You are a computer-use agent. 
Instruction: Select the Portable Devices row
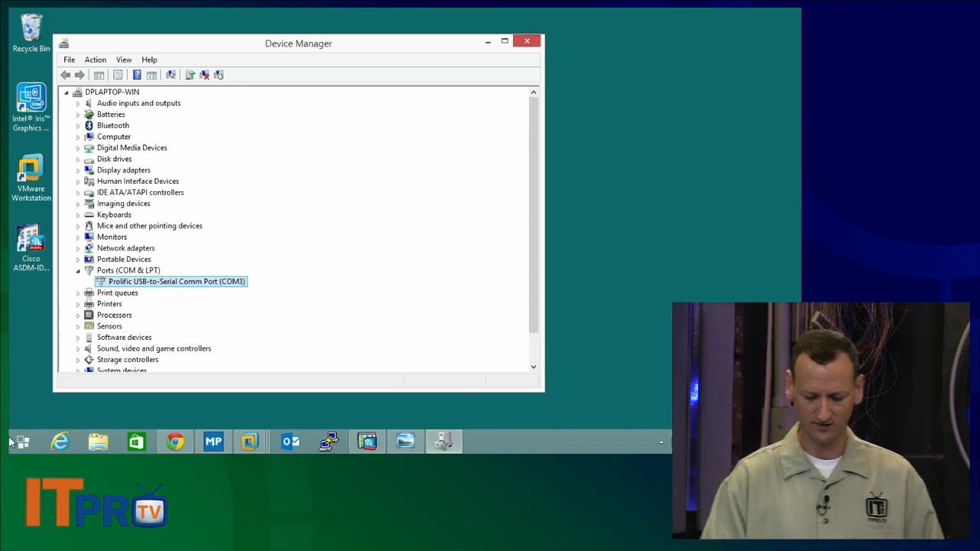click(x=124, y=259)
